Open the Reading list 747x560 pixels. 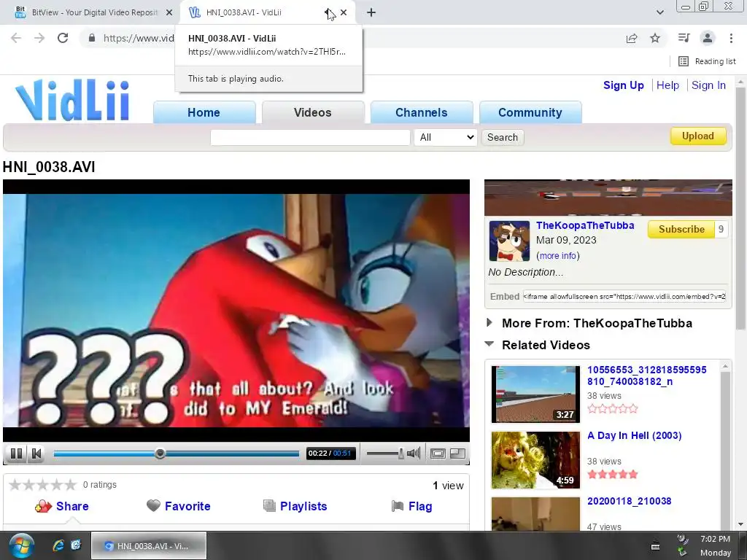coord(707,61)
